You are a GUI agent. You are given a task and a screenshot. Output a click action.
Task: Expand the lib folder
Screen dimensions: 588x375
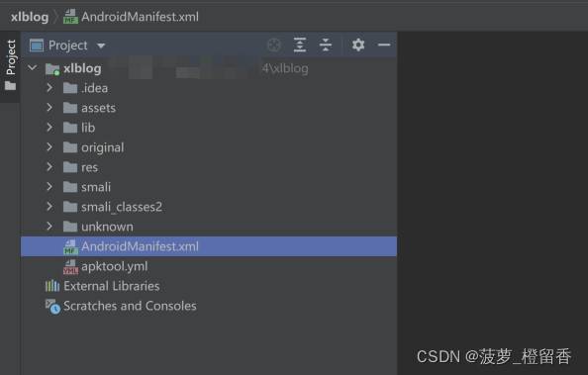(49, 128)
